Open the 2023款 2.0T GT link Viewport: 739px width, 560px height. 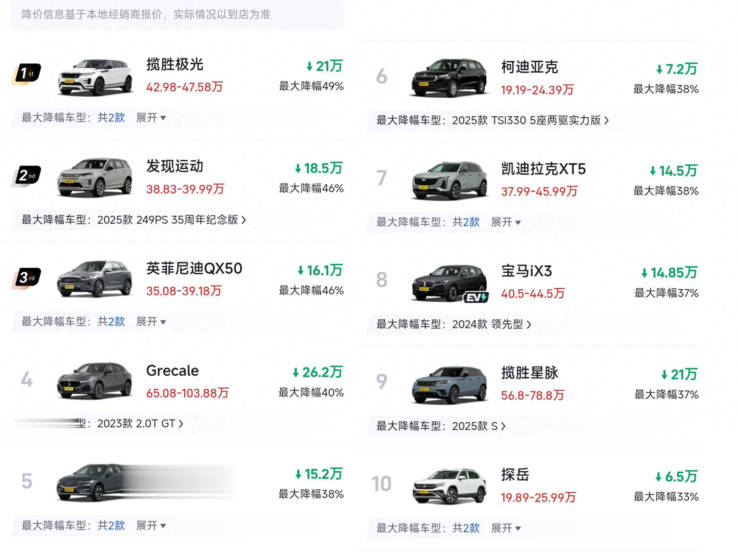click(140, 424)
